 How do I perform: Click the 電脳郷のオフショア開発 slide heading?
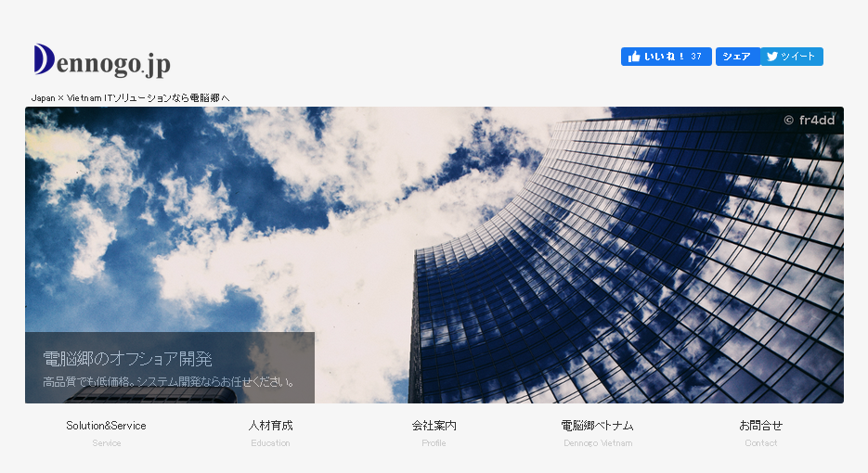127,359
